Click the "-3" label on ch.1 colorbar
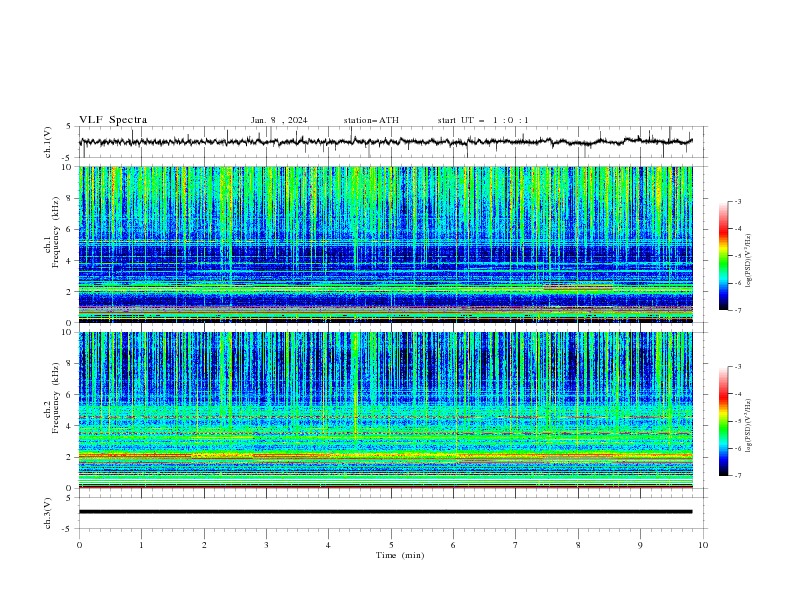The height and width of the screenshot is (612, 792). coord(738,201)
